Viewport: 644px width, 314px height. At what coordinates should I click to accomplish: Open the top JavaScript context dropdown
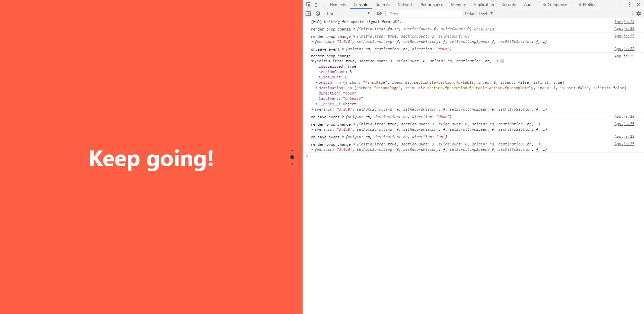[348, 14]
